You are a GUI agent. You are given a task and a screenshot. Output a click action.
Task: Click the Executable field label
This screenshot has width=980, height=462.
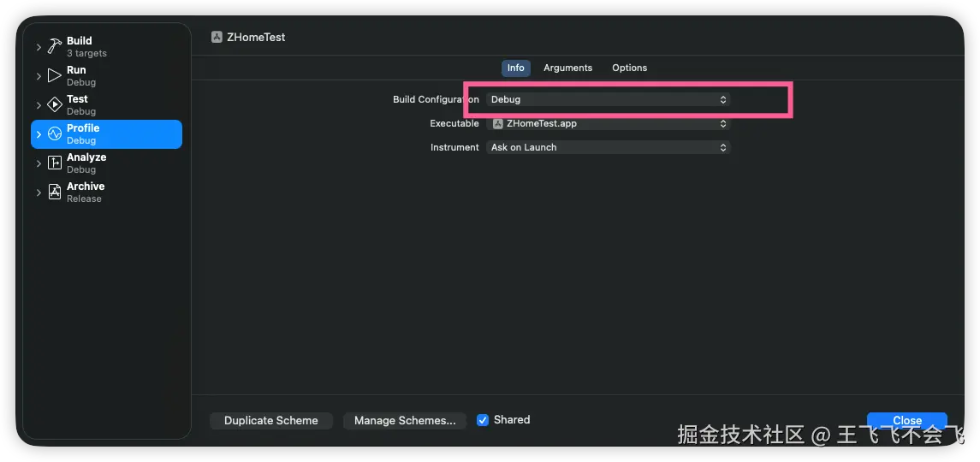454,124
